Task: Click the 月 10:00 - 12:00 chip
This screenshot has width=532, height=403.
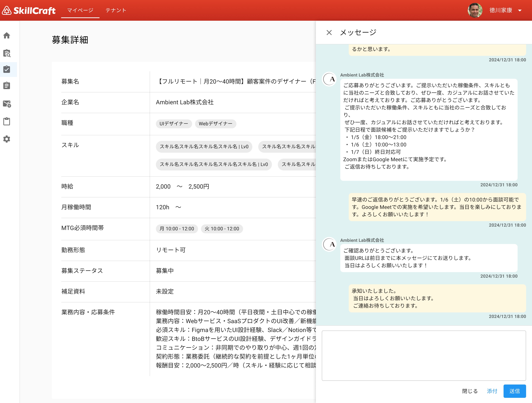Action: coord(177,229)
